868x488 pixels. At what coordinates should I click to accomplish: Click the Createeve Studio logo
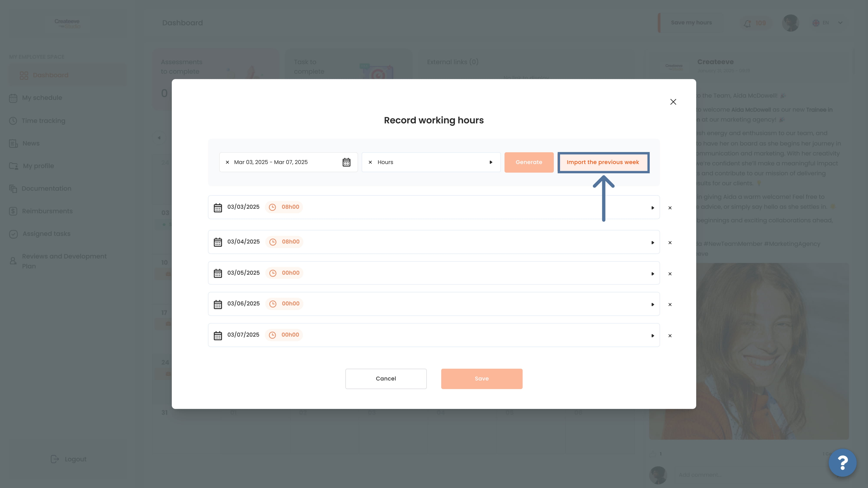pos(67,23)
